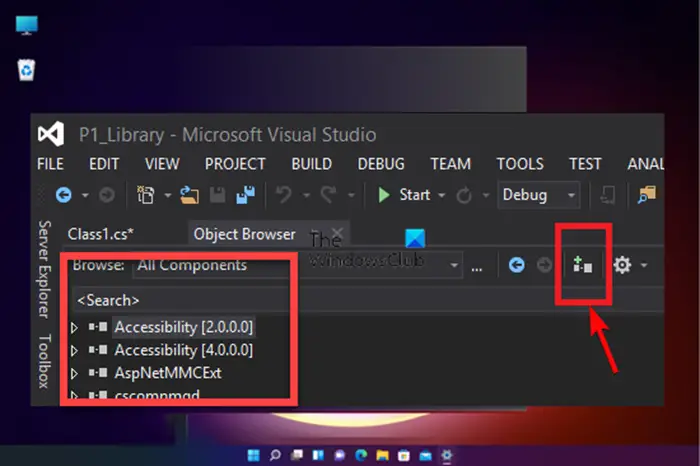Expand the Accessibility [4.0.0.0] node
The width and height of the screenshot is (700, 466).
75,350
